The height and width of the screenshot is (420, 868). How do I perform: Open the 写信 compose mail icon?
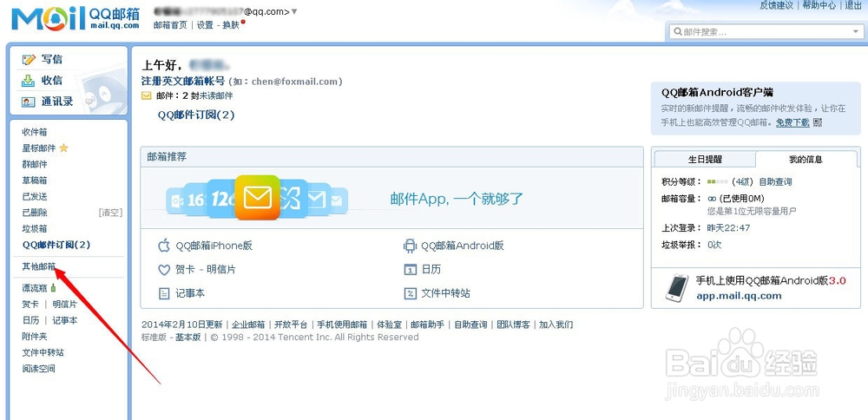coord(29,59)
